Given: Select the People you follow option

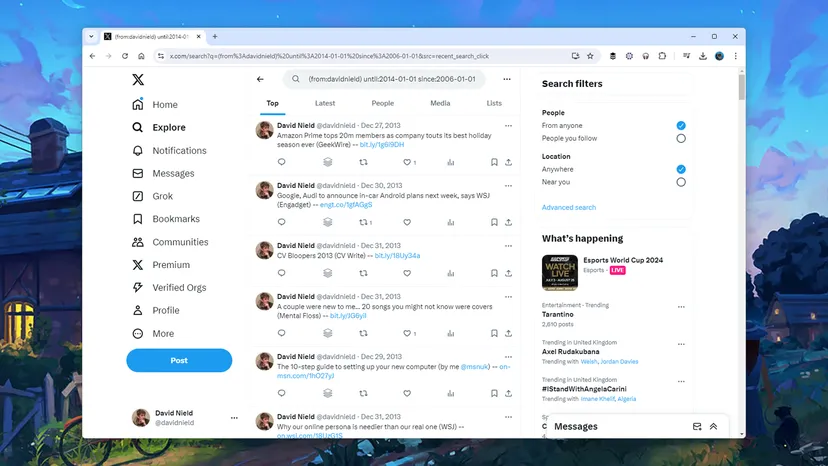Looking at the screenshot, I should click(x=681, y=138).
